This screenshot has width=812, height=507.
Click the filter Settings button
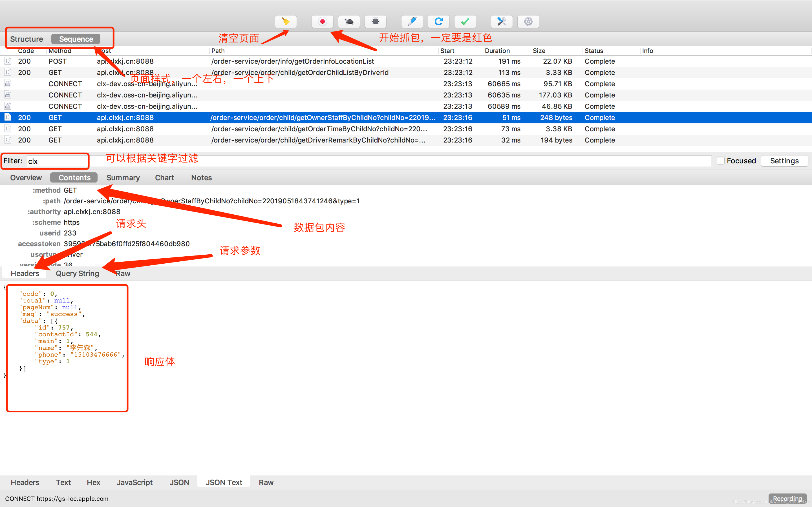point(784,161)
